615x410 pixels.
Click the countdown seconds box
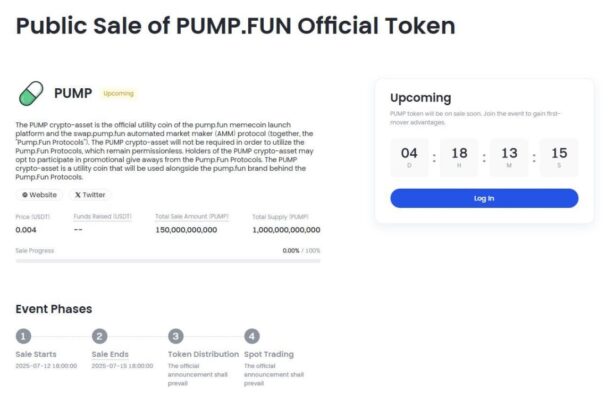[559, 156]
